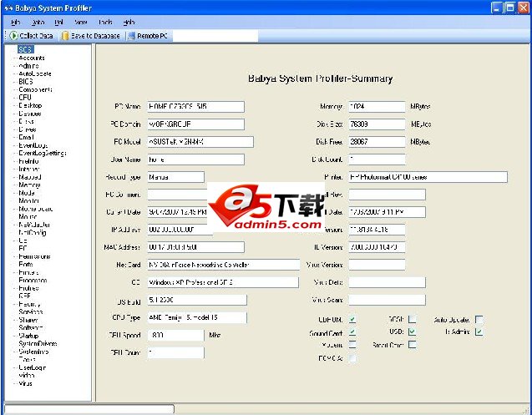Viewport: 532px width, 415px height.
Task: Enable the Auto Update checkbox
Action: pyautogui.click(x=479, y=319)
